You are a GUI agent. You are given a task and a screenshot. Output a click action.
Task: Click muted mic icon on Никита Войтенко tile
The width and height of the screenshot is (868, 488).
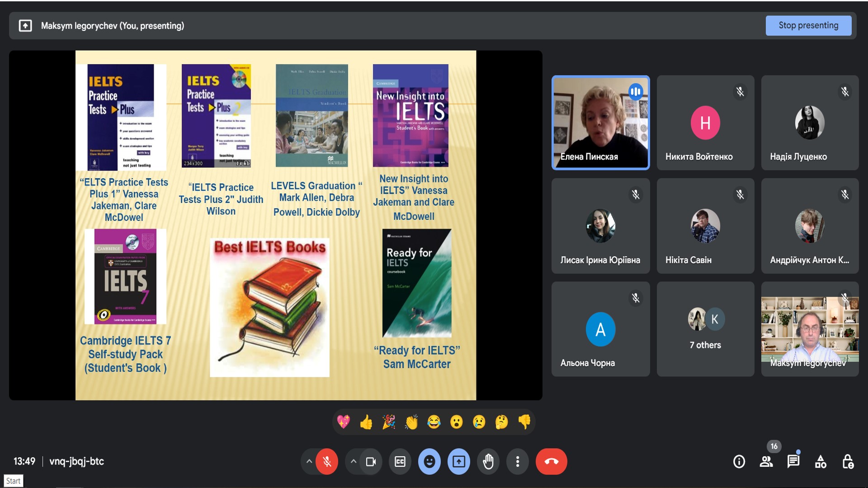click(x=740, y=92)
